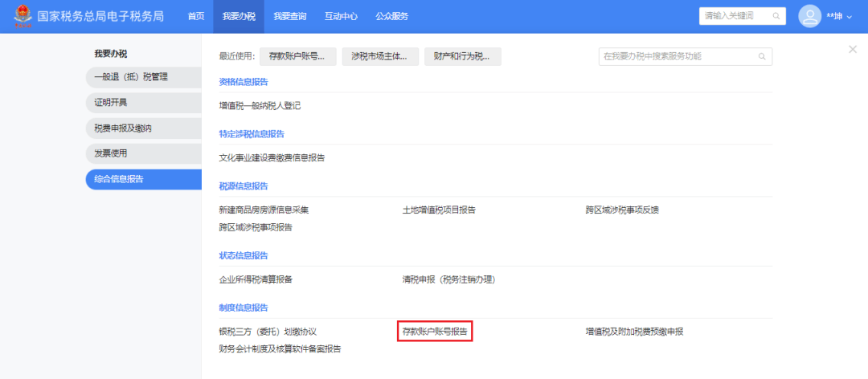The width and height of the screenshot is (868, 379).
Task: Click the 状态信息报告 section heading
Action: [244, 255]
